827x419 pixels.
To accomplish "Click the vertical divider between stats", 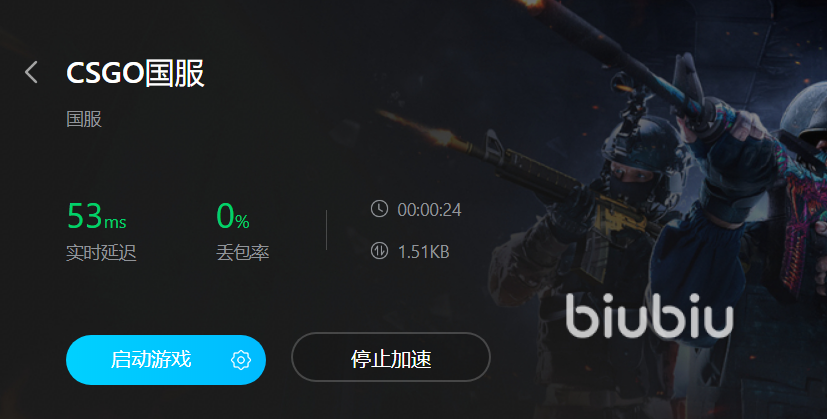I will pyautogui.click(x=326, y=230).
